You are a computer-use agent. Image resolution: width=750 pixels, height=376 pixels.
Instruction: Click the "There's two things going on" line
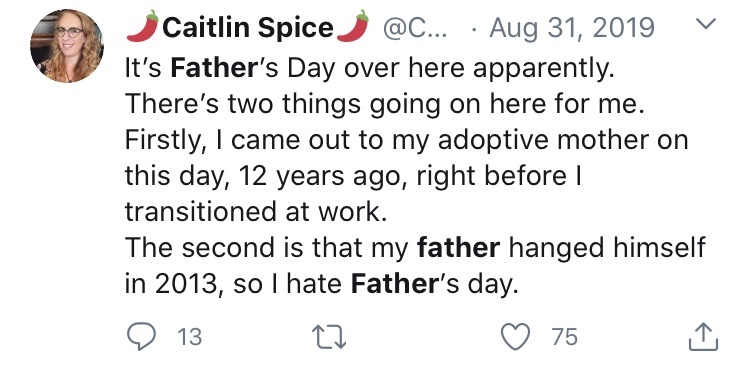point(385,104)
